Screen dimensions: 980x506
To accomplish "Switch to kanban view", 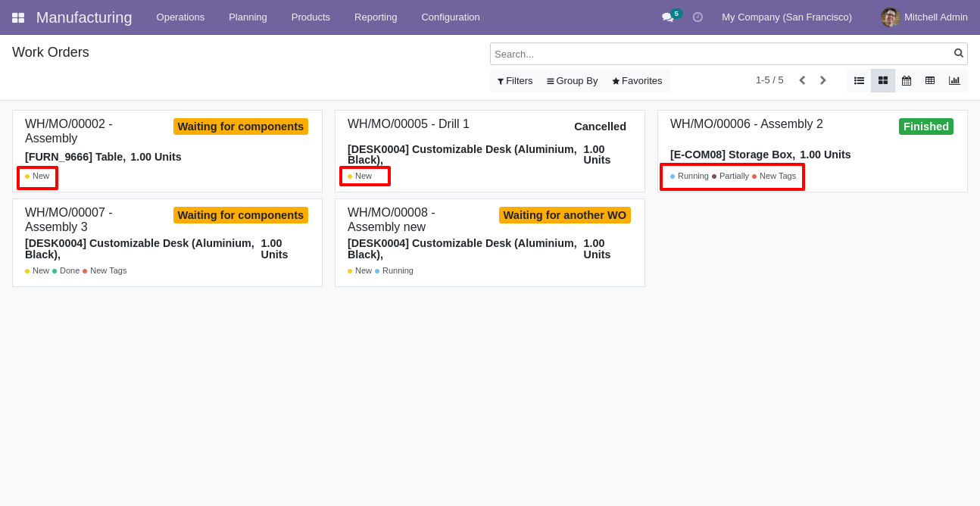I will [883, 80].
